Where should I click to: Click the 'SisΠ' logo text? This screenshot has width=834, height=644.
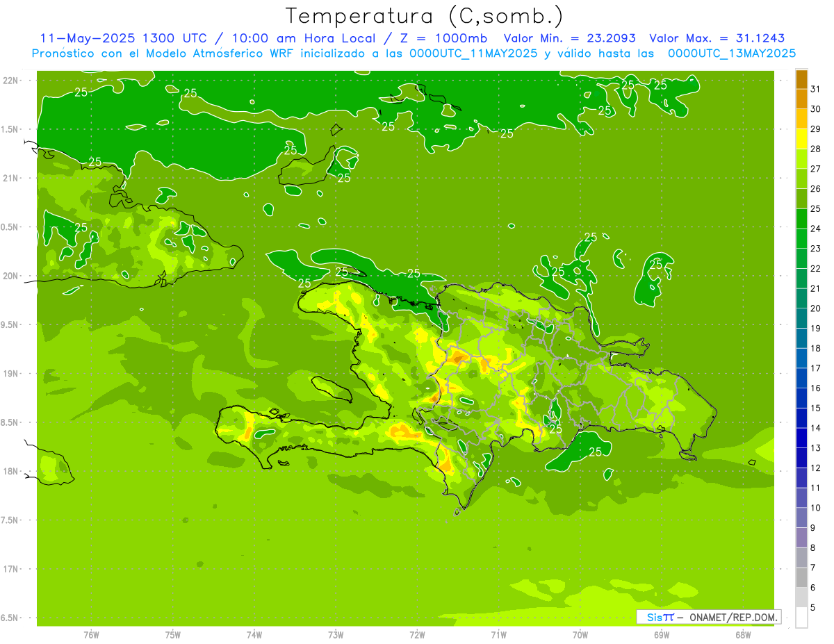pos(660,617)
